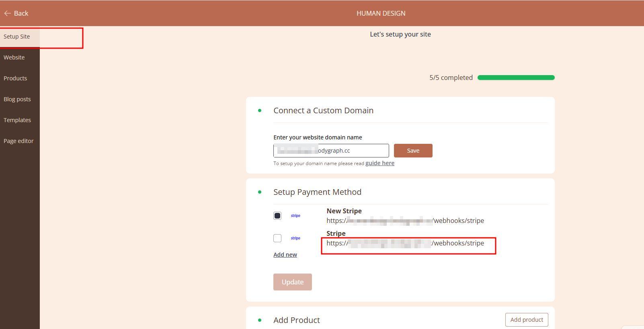
Task: Click the stripe logo beside New Stripe
Action: pos(295,216)
